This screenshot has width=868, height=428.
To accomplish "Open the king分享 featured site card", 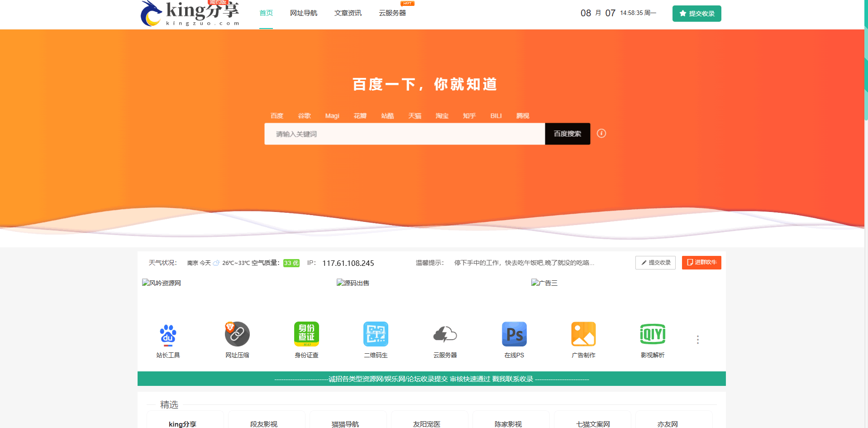I will [x=185, y=420].
